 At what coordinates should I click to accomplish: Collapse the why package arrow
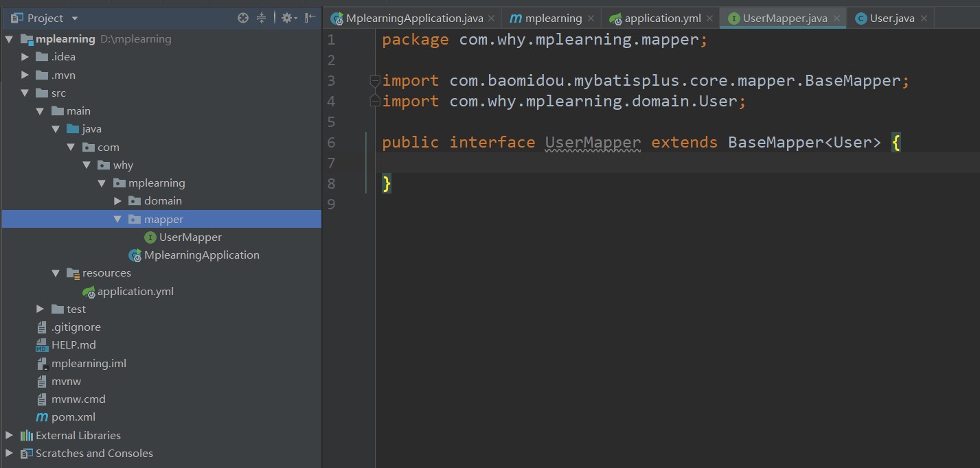[x=87, y=165]
